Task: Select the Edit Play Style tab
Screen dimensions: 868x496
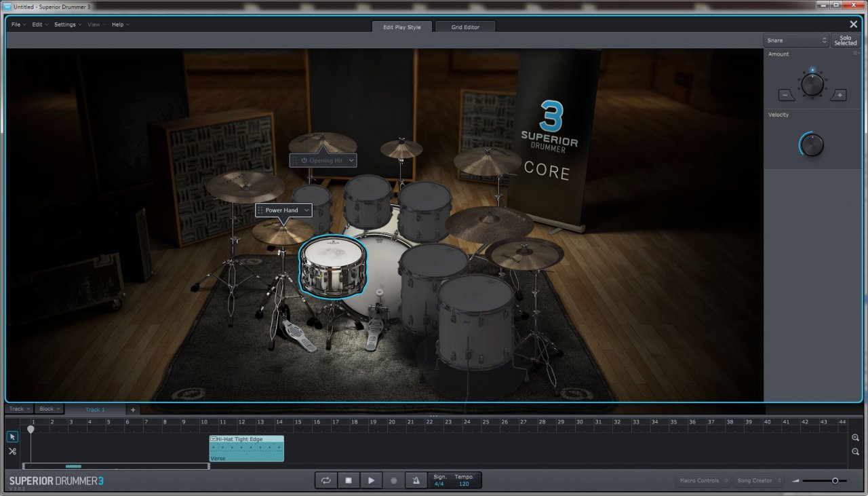Action: pyautogui.click(x=402, y=27)
